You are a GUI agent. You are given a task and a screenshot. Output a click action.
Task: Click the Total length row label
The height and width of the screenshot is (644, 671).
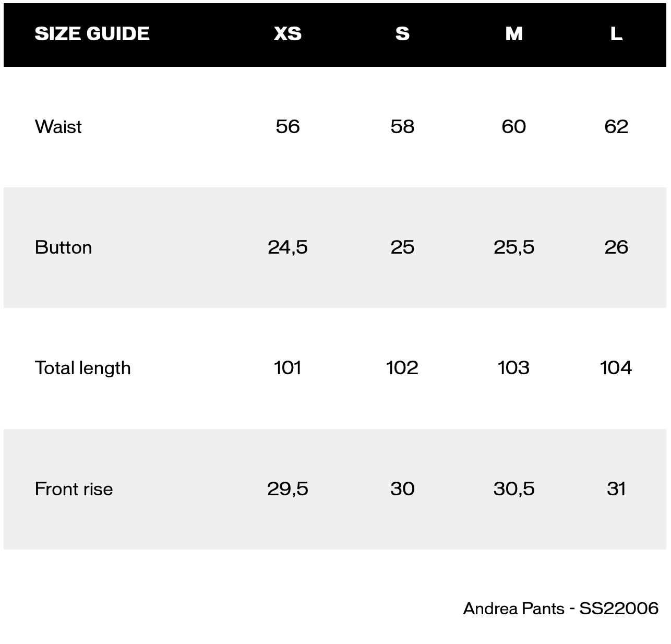[x=82, y=368]
